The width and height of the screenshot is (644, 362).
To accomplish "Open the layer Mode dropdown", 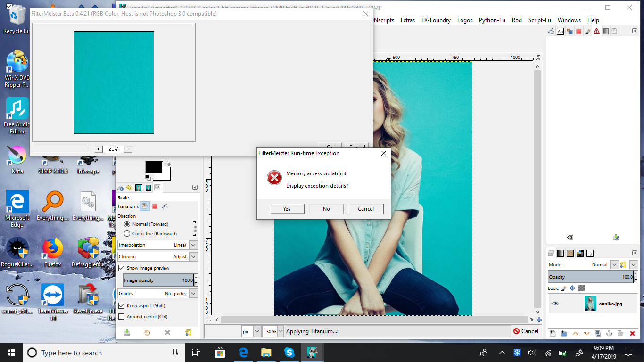I will (x=614, y=265).
